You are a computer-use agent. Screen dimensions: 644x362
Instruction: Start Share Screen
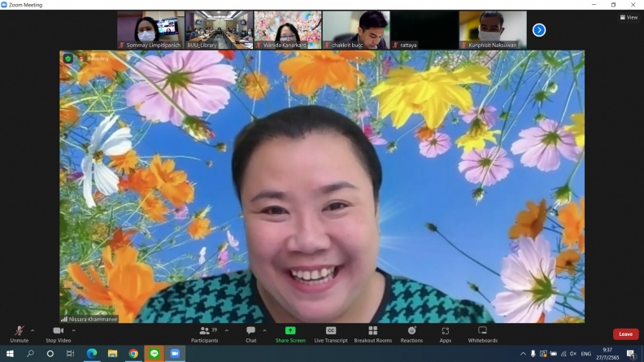click(290, 333)
